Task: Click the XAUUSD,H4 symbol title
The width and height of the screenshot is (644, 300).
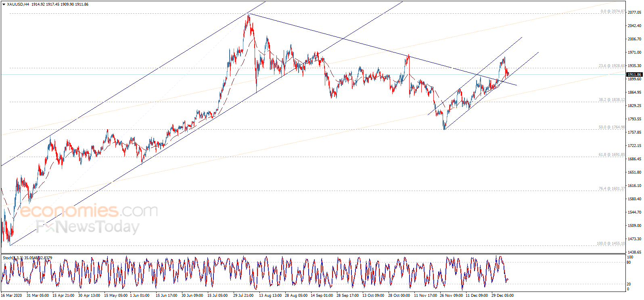Action: [x=18, y=4]
